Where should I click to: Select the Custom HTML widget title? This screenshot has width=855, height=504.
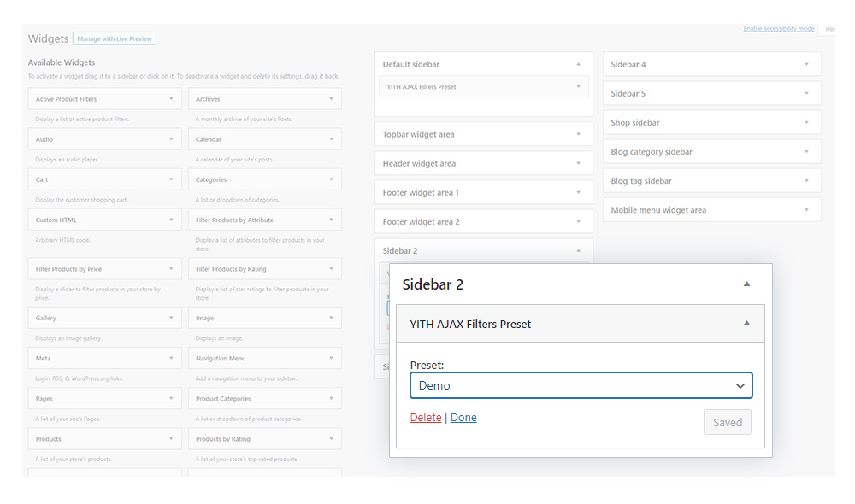(56, 220)
